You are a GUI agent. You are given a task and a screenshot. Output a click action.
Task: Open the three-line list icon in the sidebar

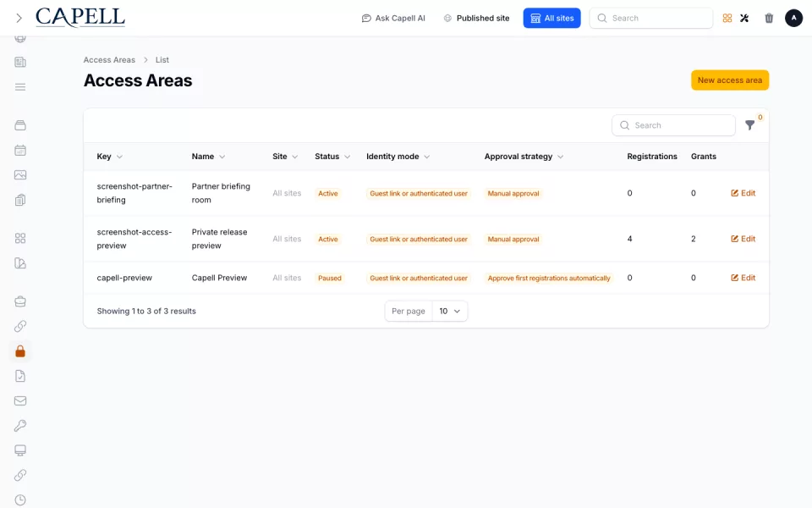coord(20,87)
